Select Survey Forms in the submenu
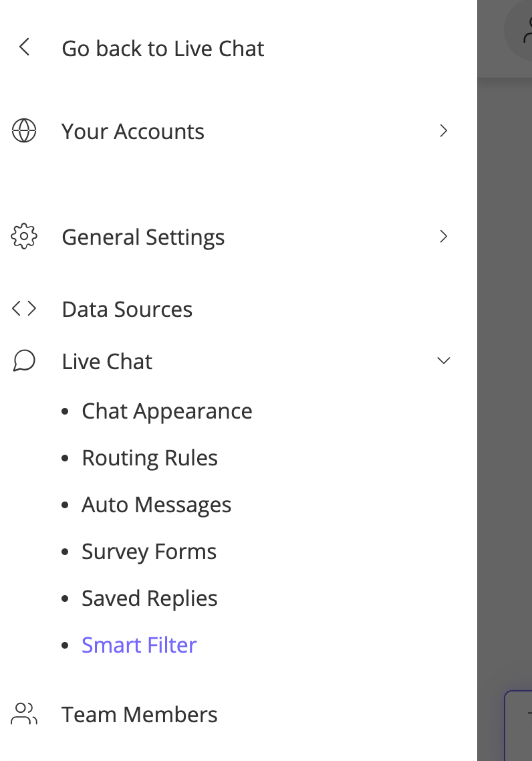Image resolution: width=532 pixels, height=761 pixels. (149, 551)
